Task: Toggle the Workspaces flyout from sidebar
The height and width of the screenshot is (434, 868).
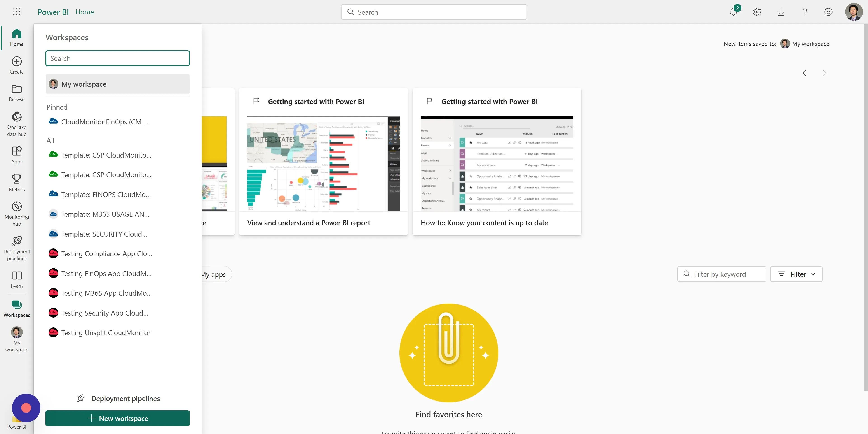Action: [16, 309]
